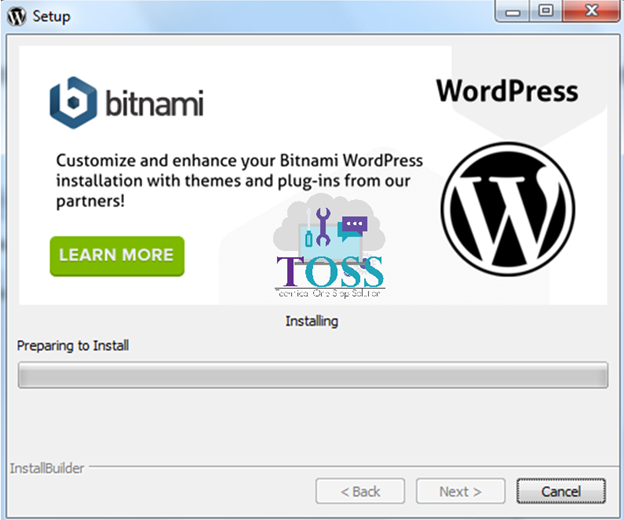Click the InstallBuilder label
This screenshot has width=624, height=520.
click(x=47, y=468)
